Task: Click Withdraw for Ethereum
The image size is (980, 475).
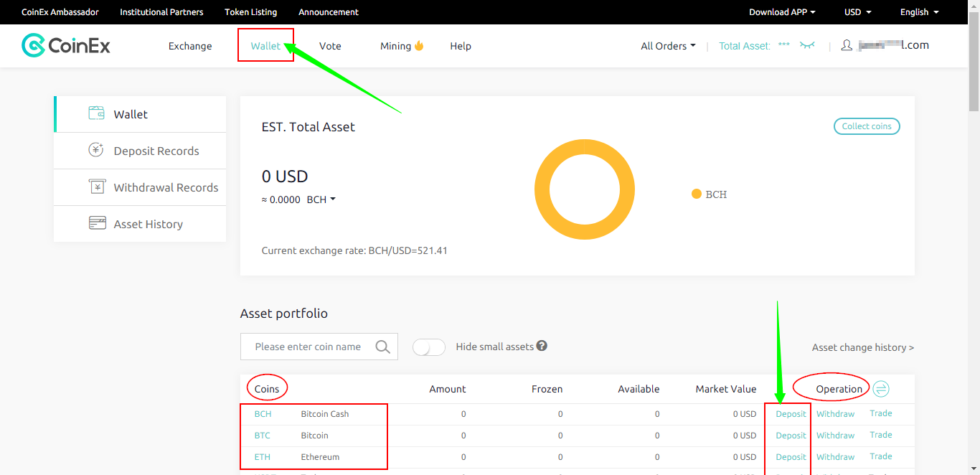Action: 836,457
